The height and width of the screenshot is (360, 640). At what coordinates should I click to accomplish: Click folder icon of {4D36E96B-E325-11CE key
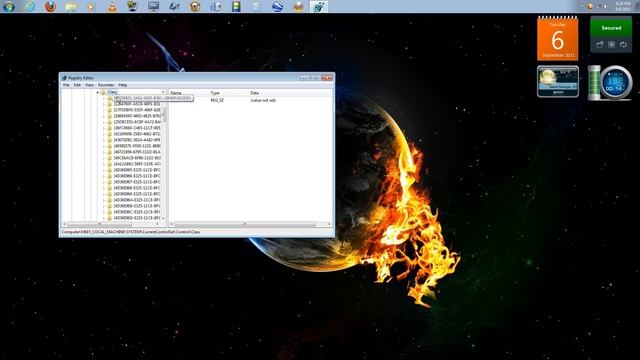point(109,206)
